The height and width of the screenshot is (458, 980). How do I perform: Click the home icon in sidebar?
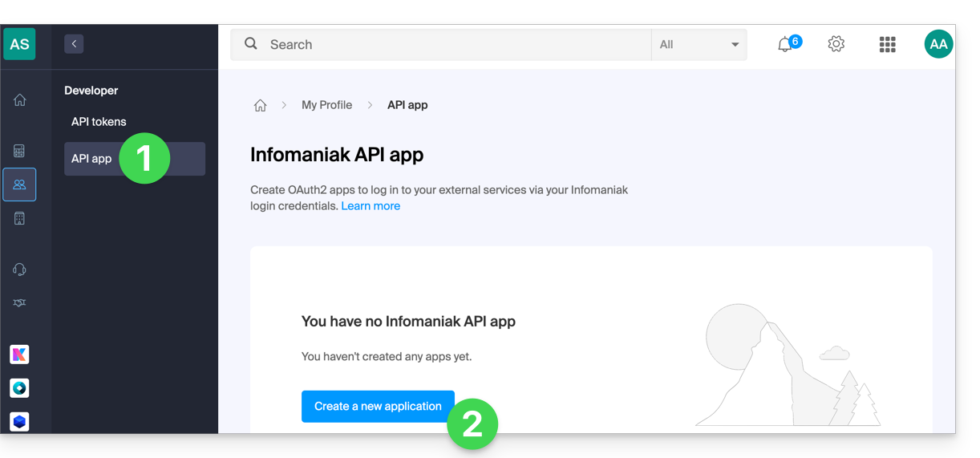pos(20,100)
